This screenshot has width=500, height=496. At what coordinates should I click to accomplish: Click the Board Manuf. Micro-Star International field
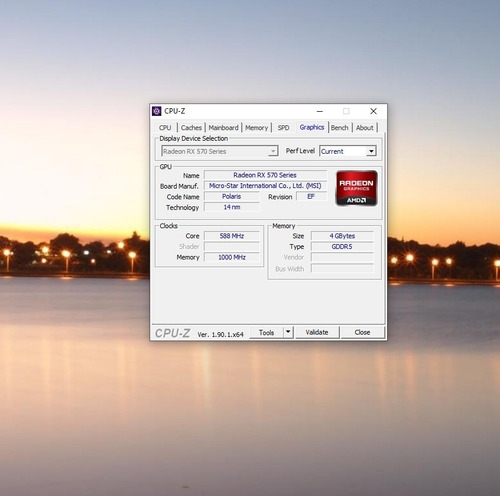coord(265,186)
